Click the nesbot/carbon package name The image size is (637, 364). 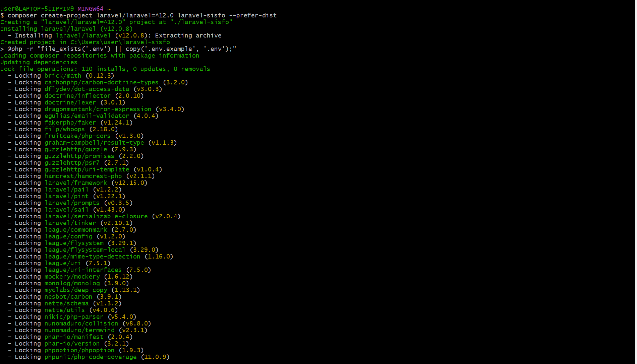tap(68, 297)
